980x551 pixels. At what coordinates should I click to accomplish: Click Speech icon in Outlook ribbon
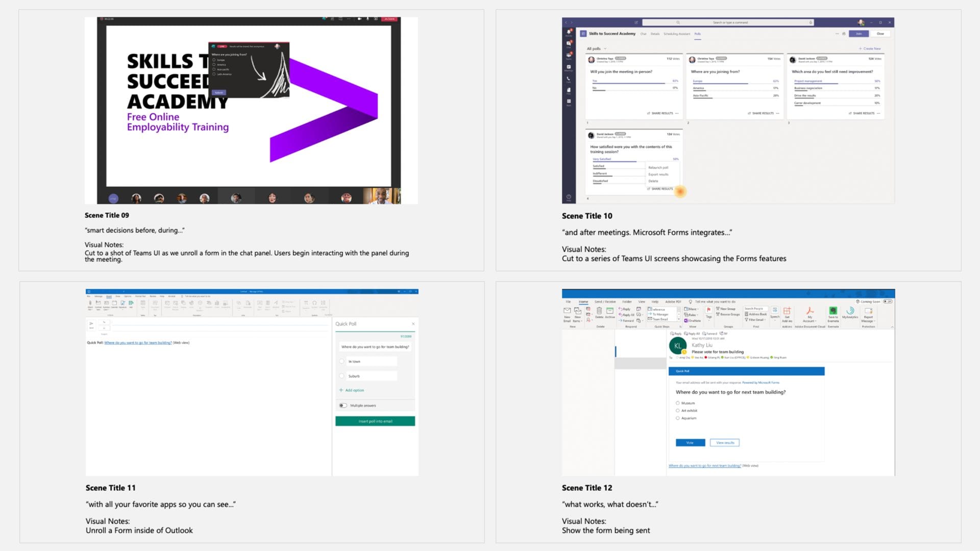775,310
